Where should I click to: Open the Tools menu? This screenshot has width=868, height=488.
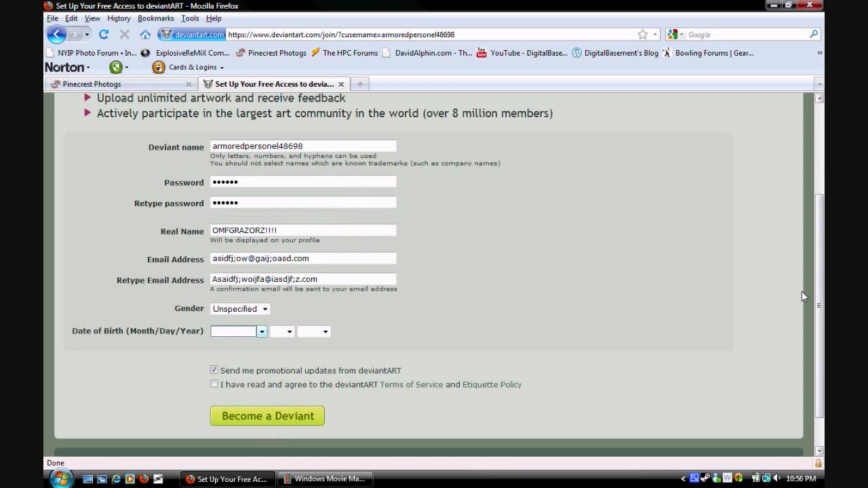click(x=190, y=18)
